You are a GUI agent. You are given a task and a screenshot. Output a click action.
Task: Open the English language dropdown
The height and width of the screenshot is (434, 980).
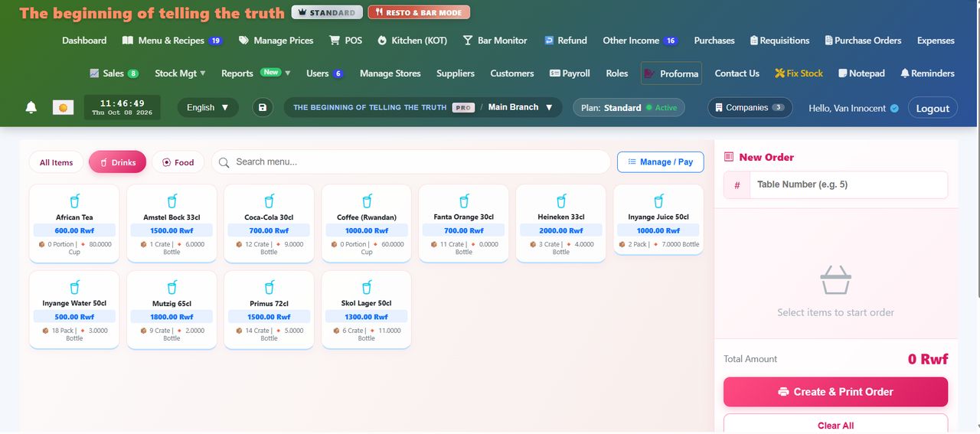[x=207, y=108]
